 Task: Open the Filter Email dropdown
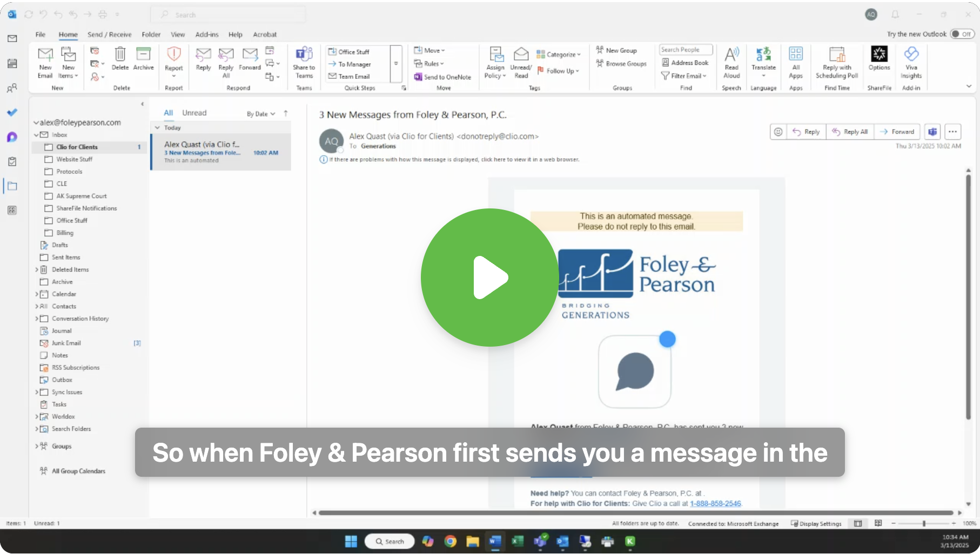tap(684, 76)
